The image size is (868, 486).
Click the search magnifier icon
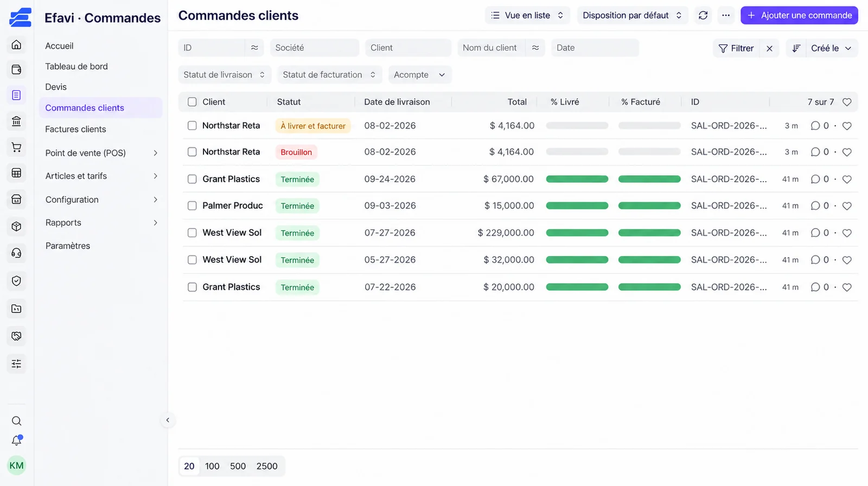16,421
